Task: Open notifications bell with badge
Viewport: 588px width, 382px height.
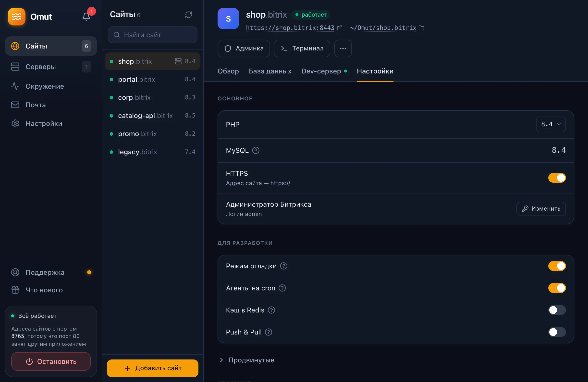Action: pos(86,17)
